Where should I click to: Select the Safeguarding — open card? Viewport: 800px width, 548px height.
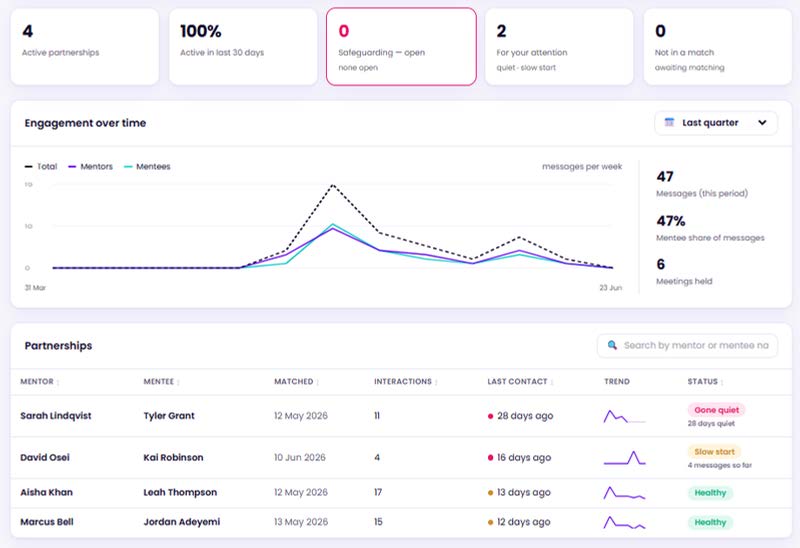401,46
